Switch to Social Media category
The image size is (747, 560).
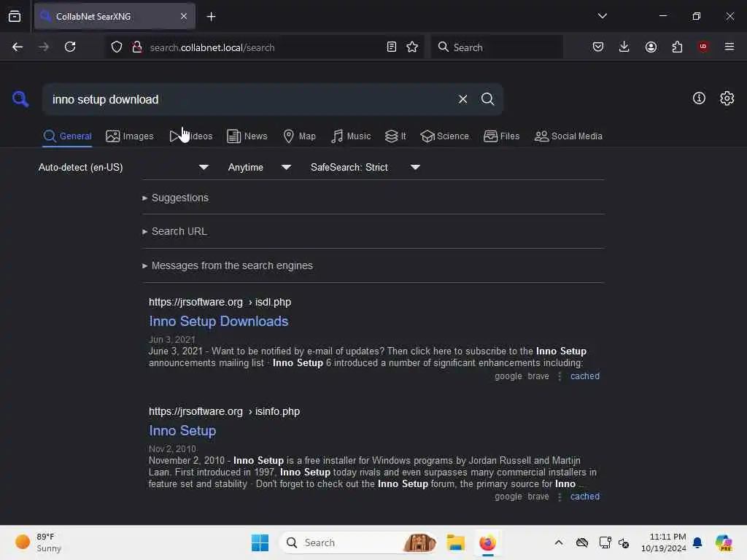tap(568, 136)
